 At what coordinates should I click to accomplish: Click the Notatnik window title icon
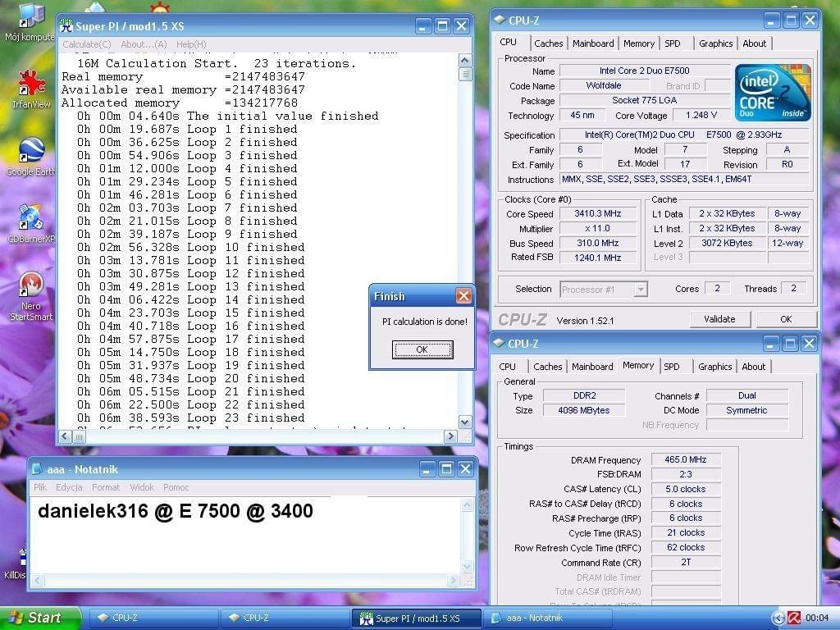(x=38, y=469)
